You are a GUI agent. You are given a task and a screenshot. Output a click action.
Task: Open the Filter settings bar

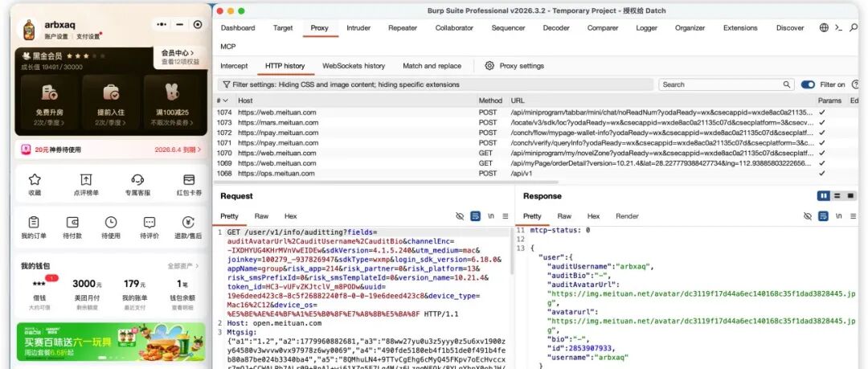click(x=435, y=84)
